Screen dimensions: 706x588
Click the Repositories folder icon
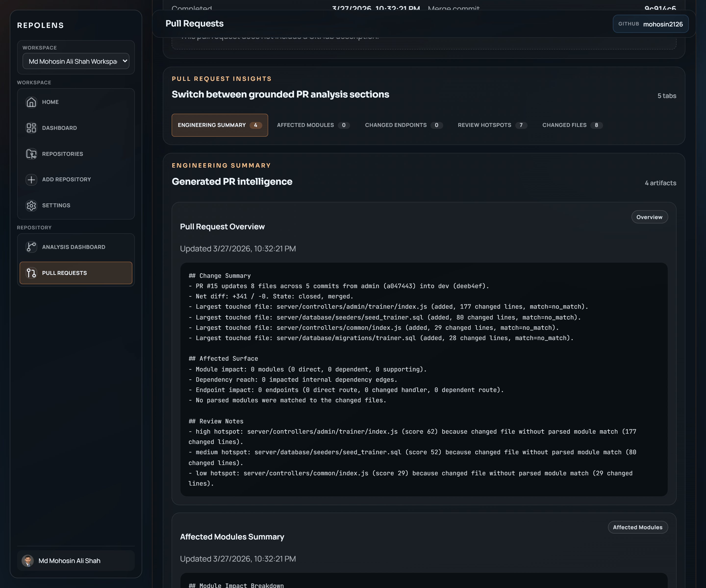(x=31, y=154)
